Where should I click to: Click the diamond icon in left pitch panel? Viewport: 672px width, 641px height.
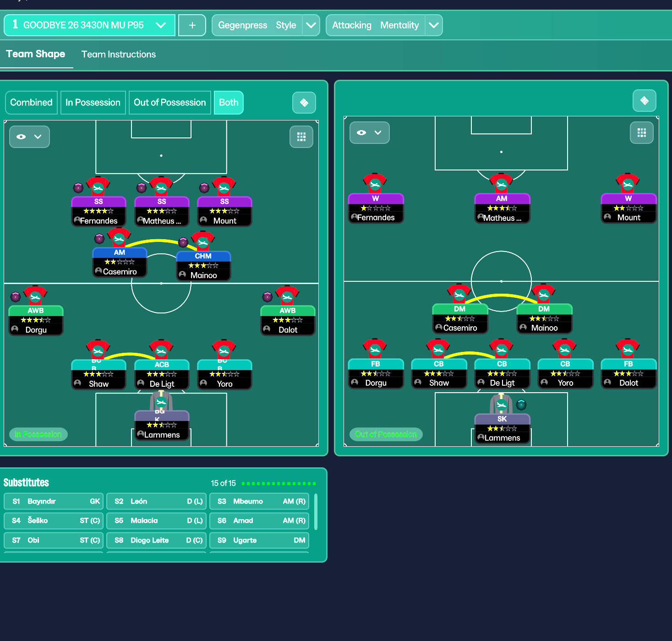point(304,103)
